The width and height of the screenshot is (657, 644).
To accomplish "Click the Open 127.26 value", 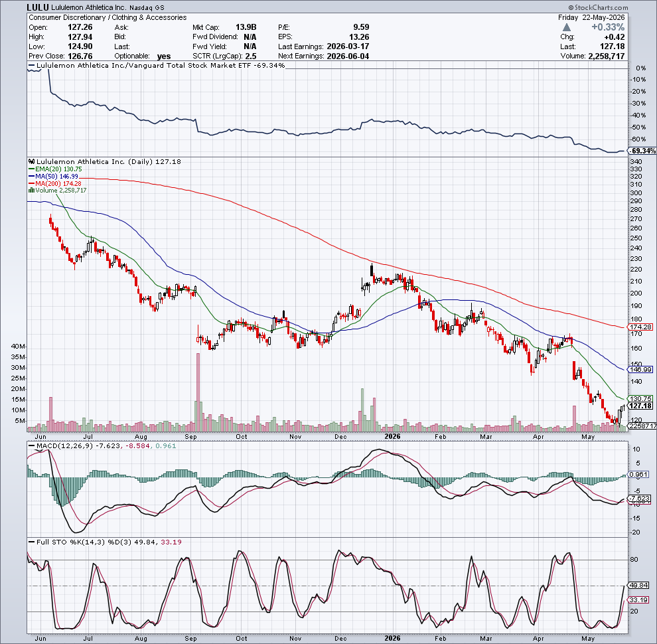I will [80, 27].
